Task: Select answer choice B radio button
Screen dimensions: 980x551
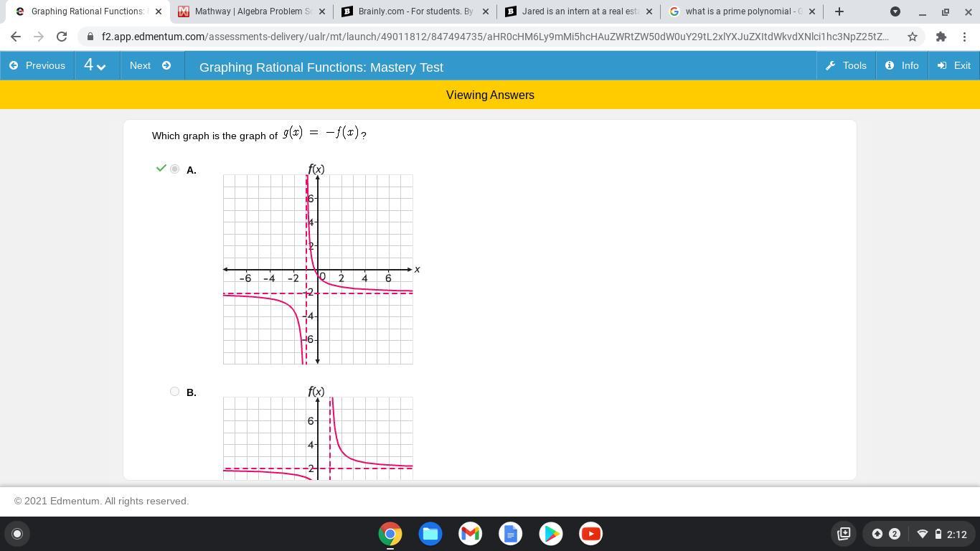Action: (x=174, y=392)
